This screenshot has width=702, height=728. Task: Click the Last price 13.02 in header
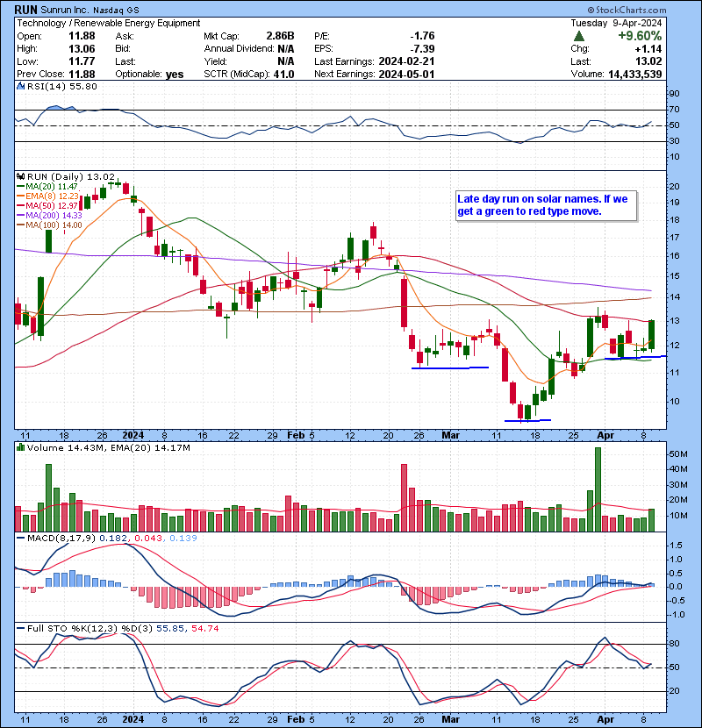click(x=649, y=61)
